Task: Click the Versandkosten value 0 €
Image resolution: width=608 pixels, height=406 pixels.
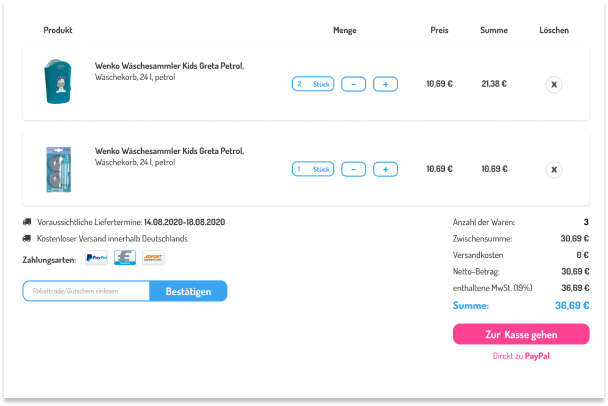Action: tap(582, 255)
